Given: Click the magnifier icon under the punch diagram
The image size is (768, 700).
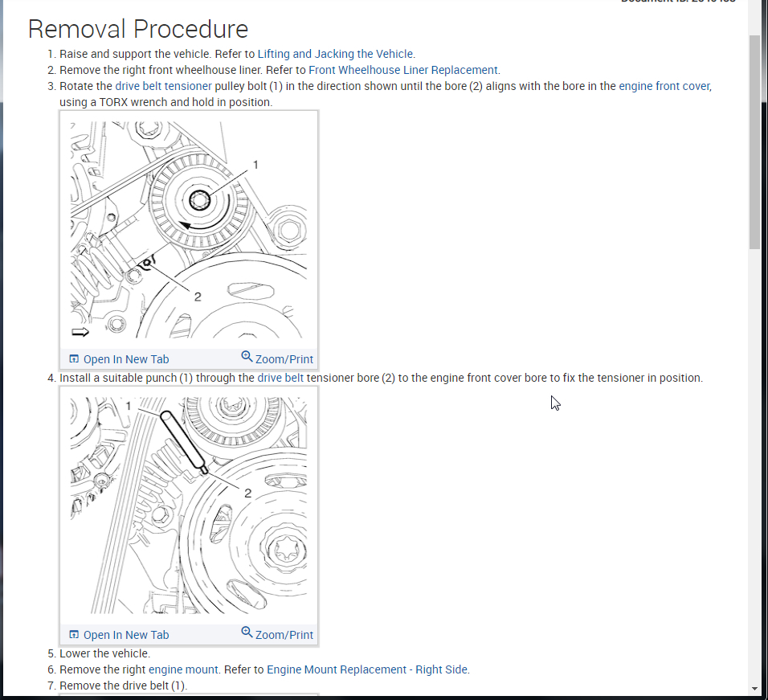Looking at the screenshot, I should pyautogui.click(x=247, y=632).
